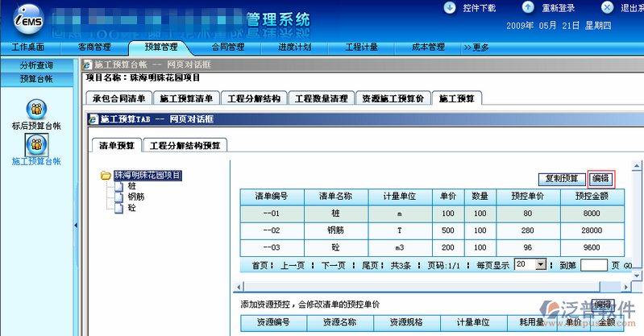Select the 钢筋 document tree node
This screenshot has width=644, height=336.
click(x=119, y=197)
